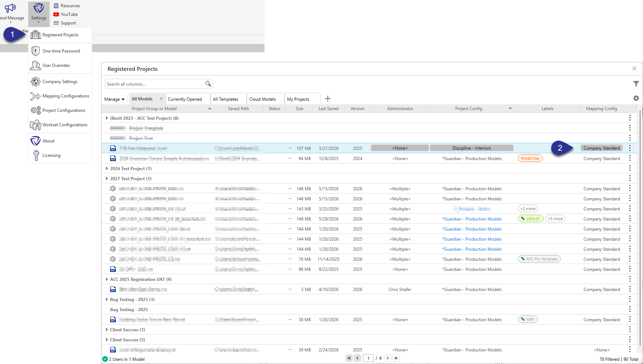643x364 pixels.
Task: Select Mapping Configurations menu item
Action: click(60, 96)
